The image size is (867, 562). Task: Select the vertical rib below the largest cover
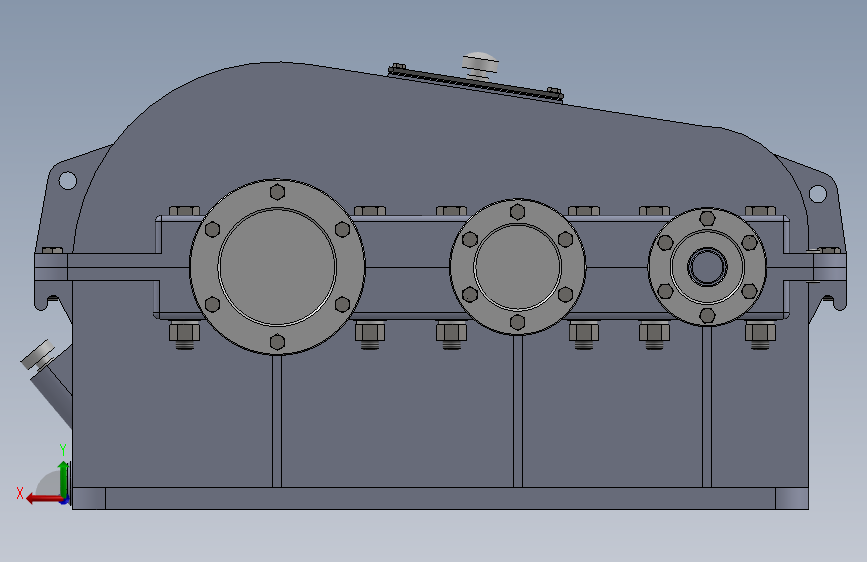[x=277, y=421]
